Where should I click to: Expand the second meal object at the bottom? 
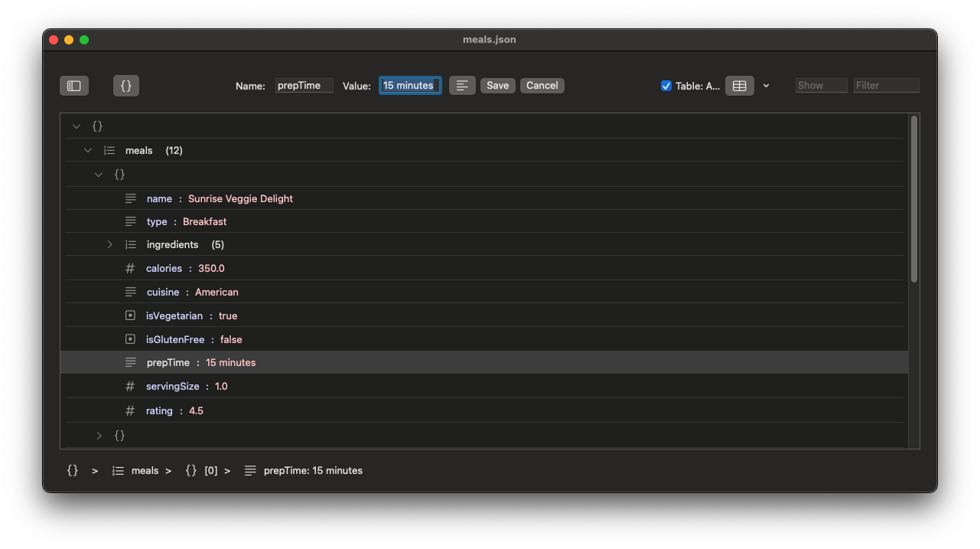pyautogui.click(x=98, y=435)
